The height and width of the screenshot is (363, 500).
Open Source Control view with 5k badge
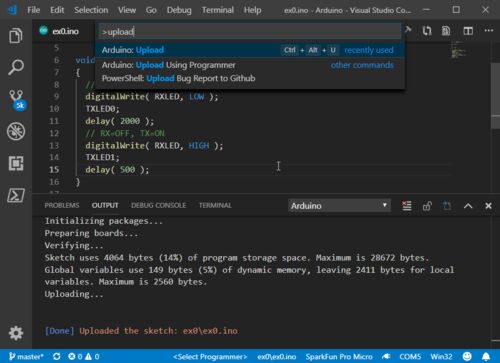click(x=17, y=100)
